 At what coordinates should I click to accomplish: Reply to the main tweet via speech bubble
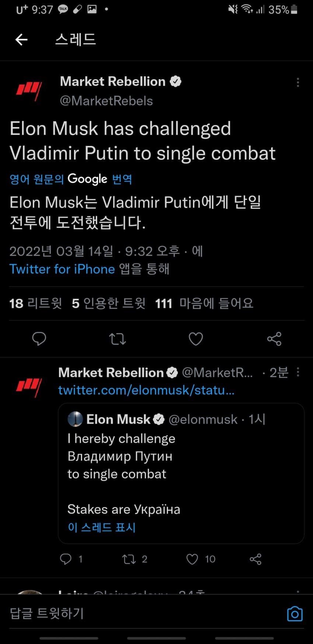tap(39, 339)
